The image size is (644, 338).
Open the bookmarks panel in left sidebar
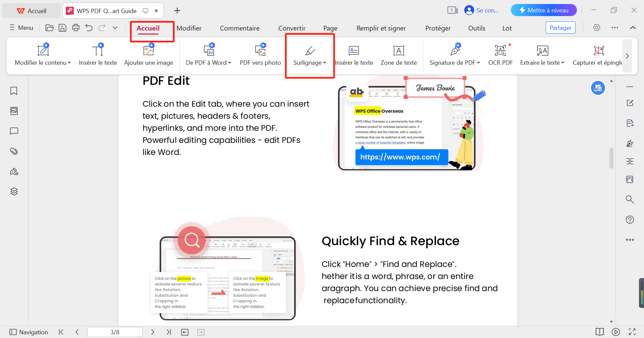click(14, 91)
